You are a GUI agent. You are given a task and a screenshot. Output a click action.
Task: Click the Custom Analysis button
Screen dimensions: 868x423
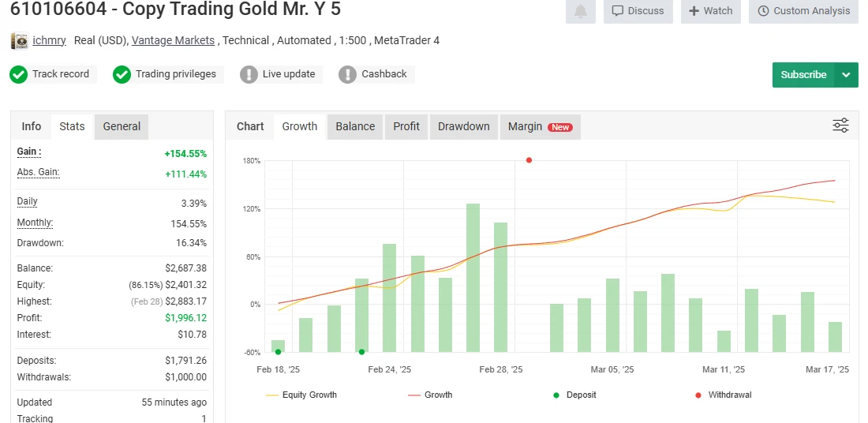point(803,11)
